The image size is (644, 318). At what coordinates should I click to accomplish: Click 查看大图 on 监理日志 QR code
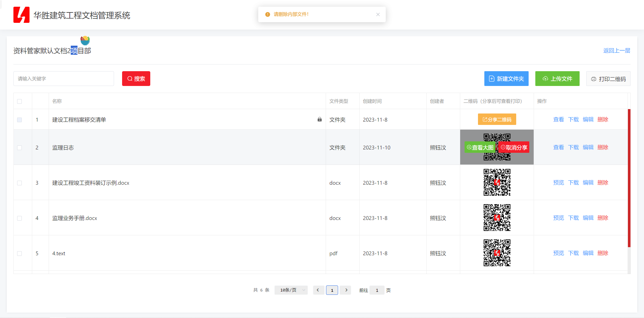pos(480,147)
